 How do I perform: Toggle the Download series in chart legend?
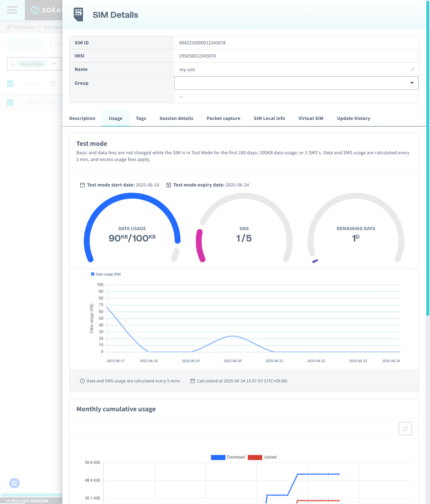pos(218,457)
